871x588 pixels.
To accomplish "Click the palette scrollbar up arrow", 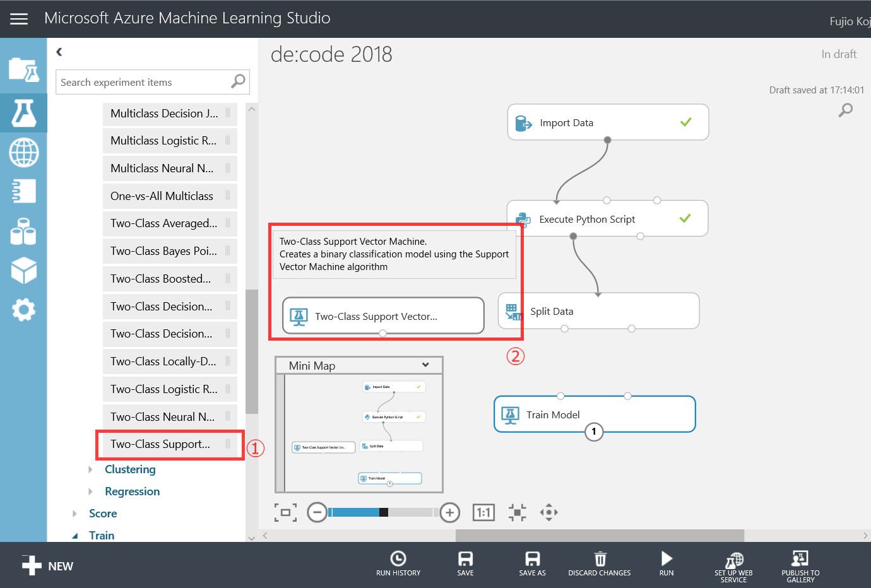I will [252, 109].
